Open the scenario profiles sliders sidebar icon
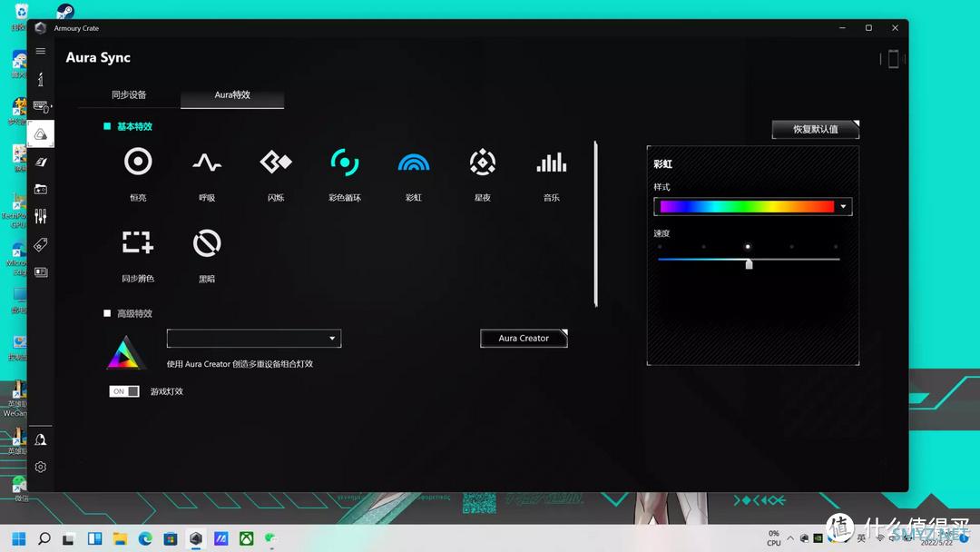The width and height of the screenshot is (980, 552). pos(41,216)
